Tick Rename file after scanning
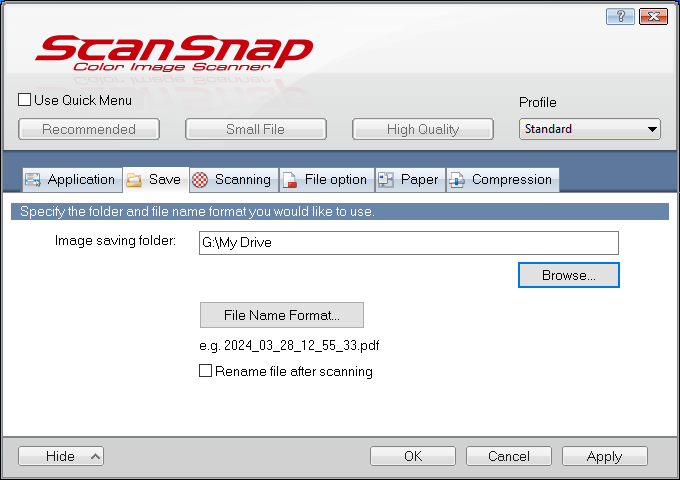The width and height of the screenshot is (680, 480). click(x=205, y=371)
